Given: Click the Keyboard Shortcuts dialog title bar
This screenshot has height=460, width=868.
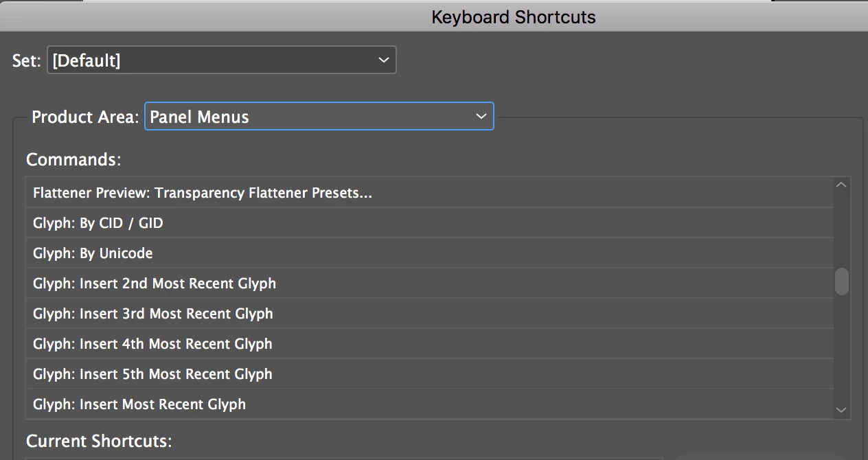Looking at the screenshot, I should [513, 16].
